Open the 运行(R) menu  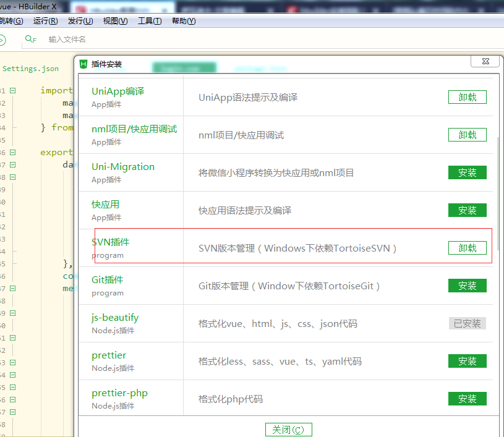coord(45,21)
